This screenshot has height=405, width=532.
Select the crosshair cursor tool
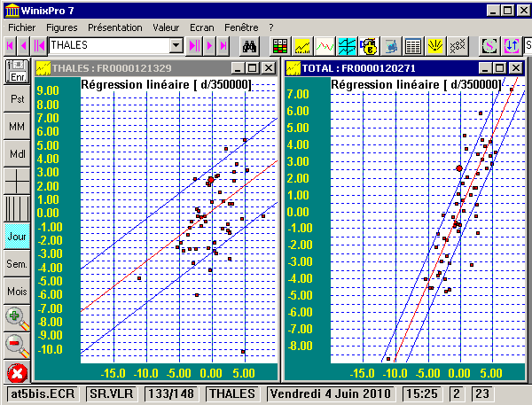pyautogui.click(x=18, y=182)
